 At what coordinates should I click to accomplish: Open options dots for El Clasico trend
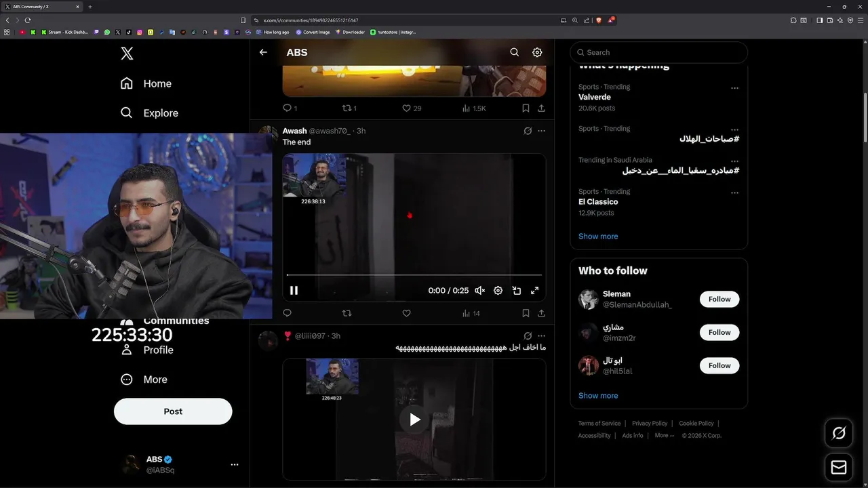[734, 192]
